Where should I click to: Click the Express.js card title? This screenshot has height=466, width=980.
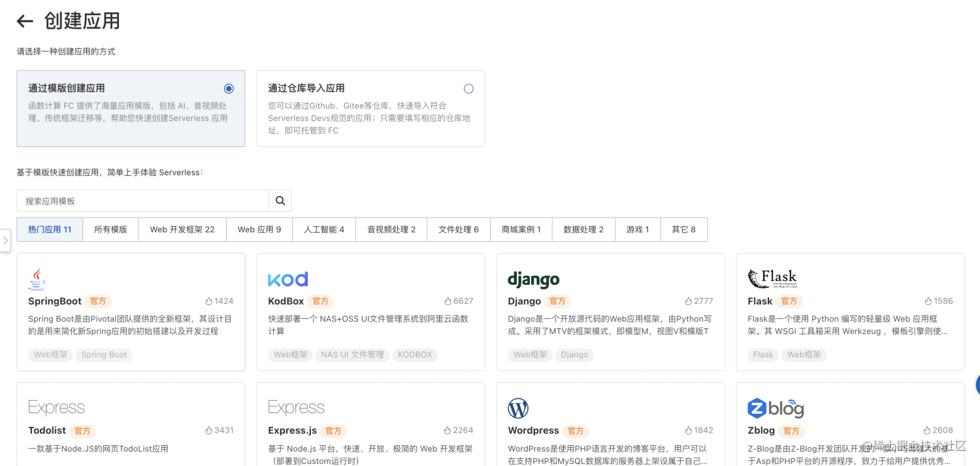293,431
